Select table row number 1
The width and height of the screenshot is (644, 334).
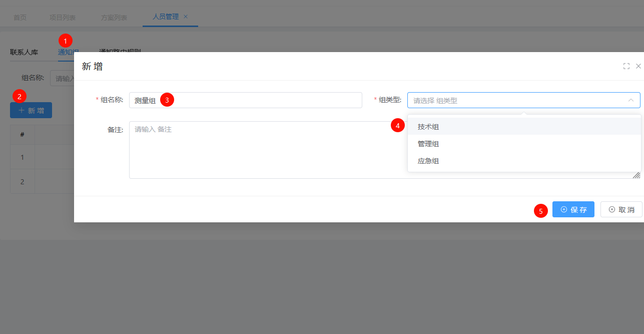tap(22, 157)
